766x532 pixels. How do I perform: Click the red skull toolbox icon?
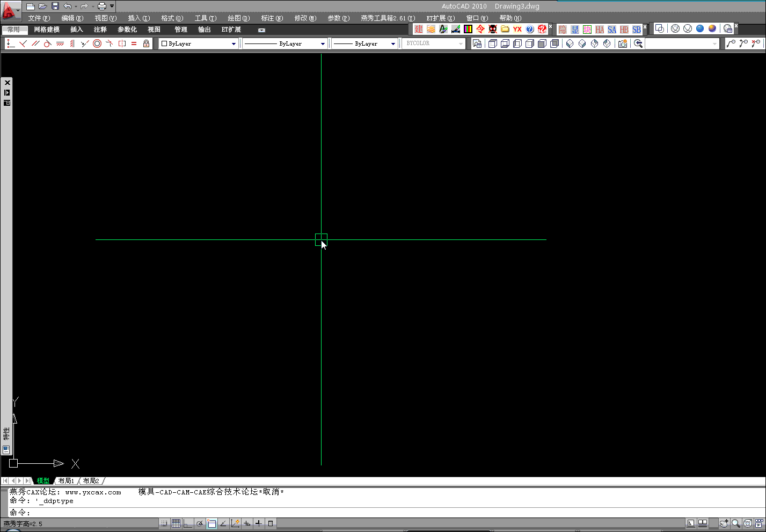coord(493,29)
